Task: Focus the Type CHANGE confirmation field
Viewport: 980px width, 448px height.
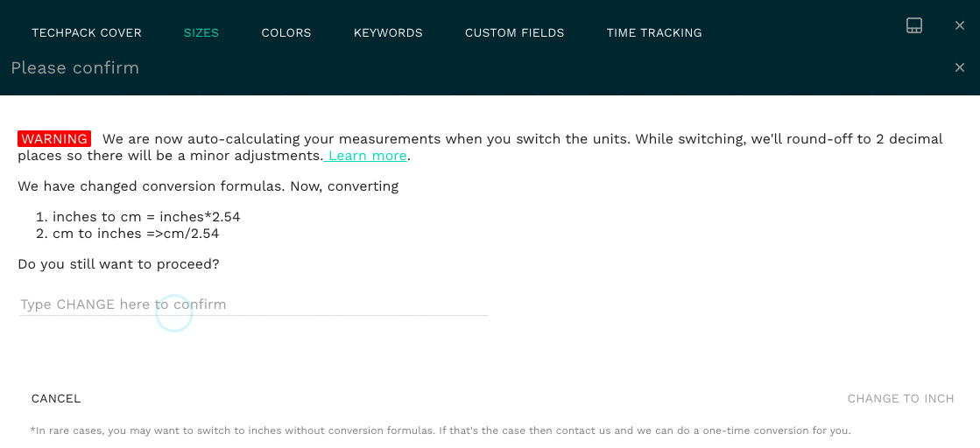Action: (254, 304)
